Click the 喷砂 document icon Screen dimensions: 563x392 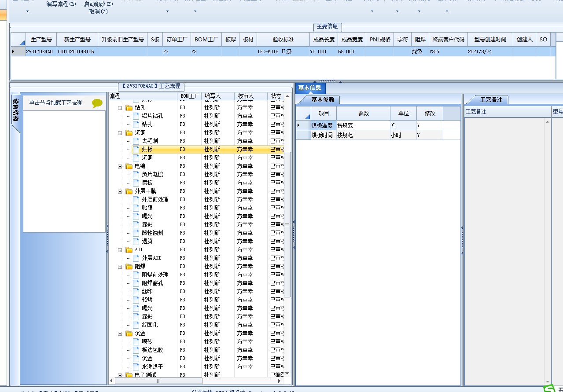[x=136, y=342]
